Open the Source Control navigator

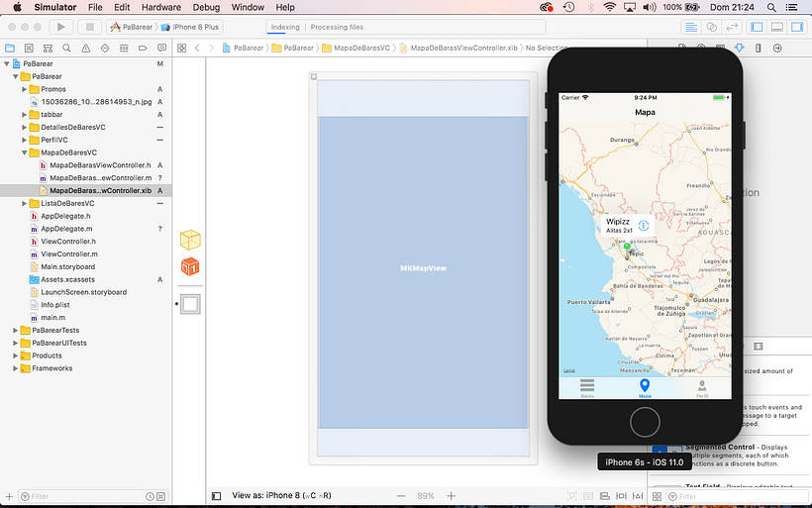29,49
